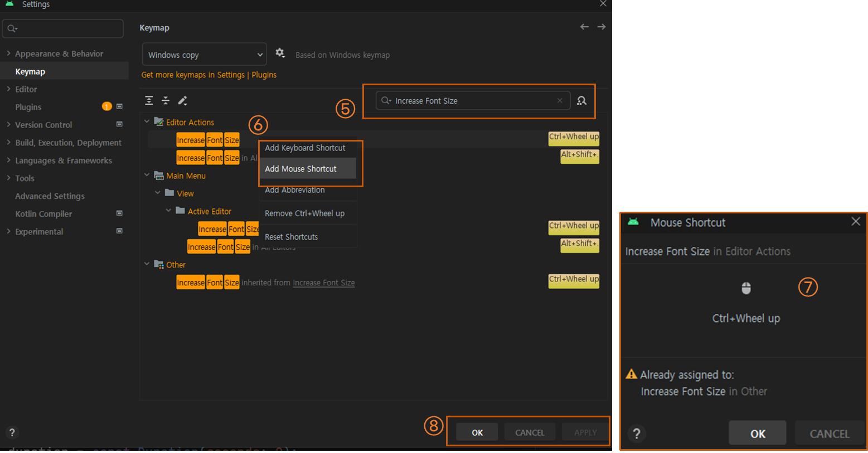Expand the Editor settings section

(x=8, y=89)
